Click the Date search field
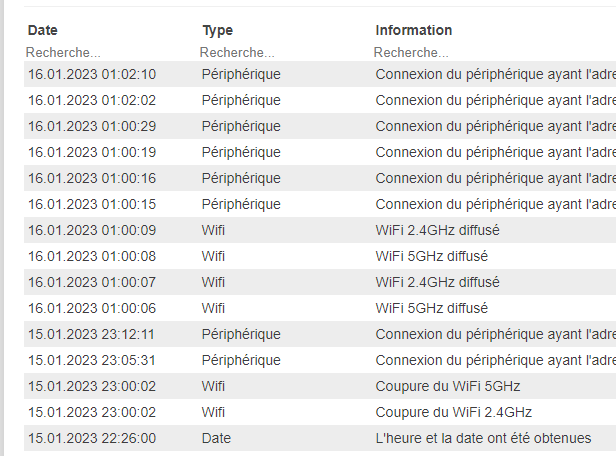This screenshot has width=616, height=456. 110,53
